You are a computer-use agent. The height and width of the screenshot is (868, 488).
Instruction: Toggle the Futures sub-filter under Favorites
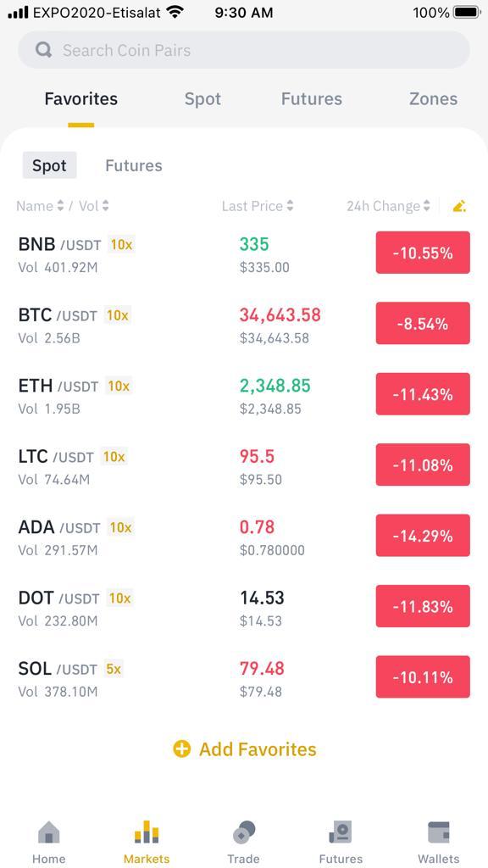point(133,165)
